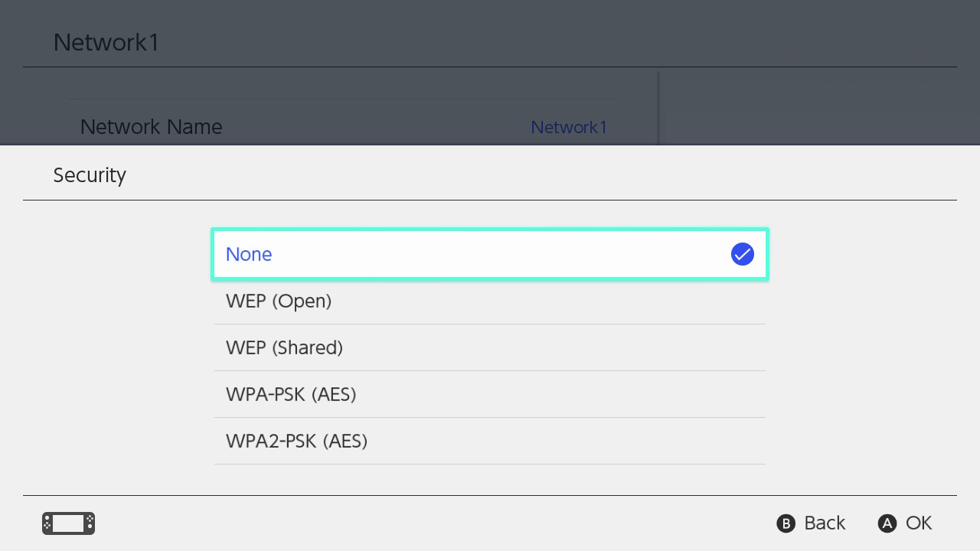Click the Security panel heading
Viewport: 980px width, 551px height.
(90, 175)
